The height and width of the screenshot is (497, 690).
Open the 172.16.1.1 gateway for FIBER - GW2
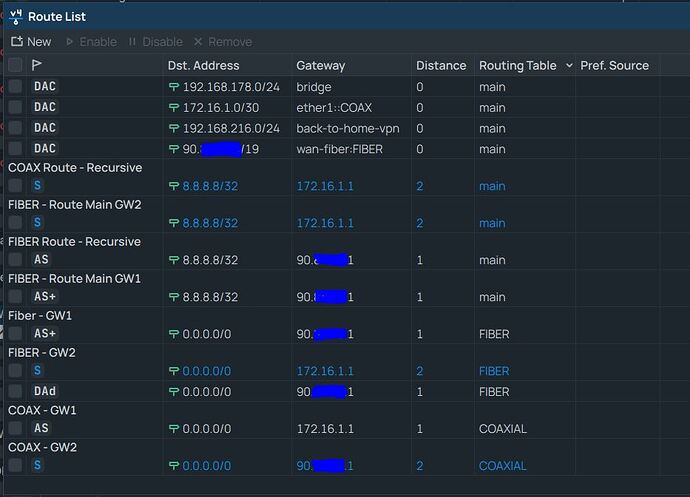point(325,371)
